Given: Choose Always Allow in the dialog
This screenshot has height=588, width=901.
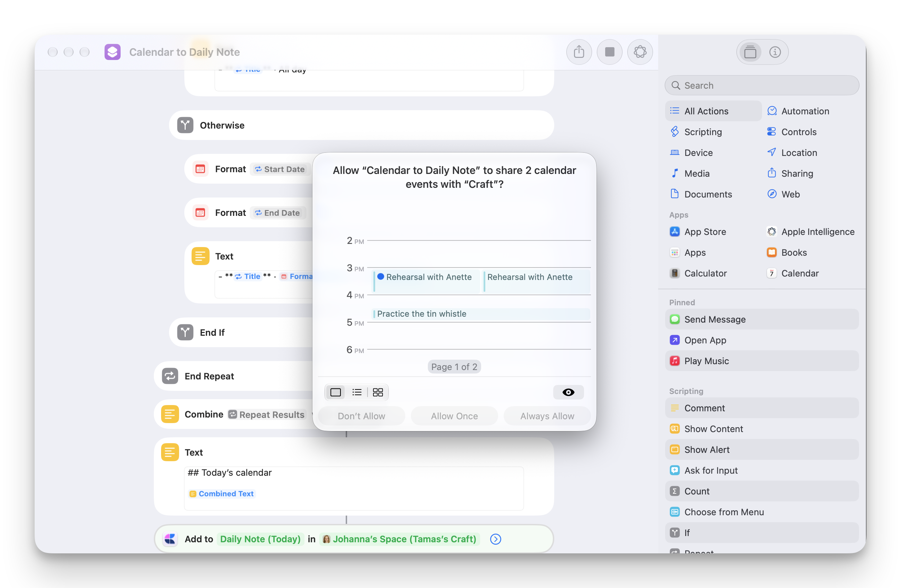Looking at the screenshot, I should click(x=547, y=416).
